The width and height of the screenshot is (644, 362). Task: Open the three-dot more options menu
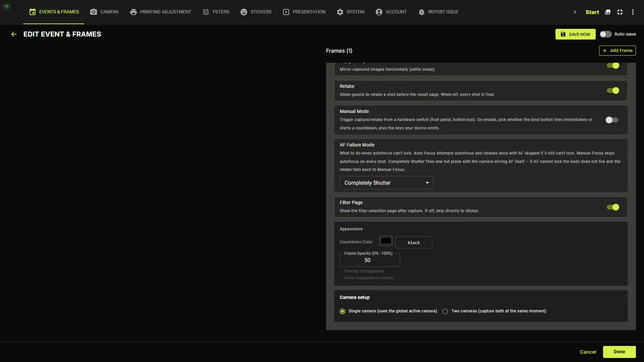point(633,12)
